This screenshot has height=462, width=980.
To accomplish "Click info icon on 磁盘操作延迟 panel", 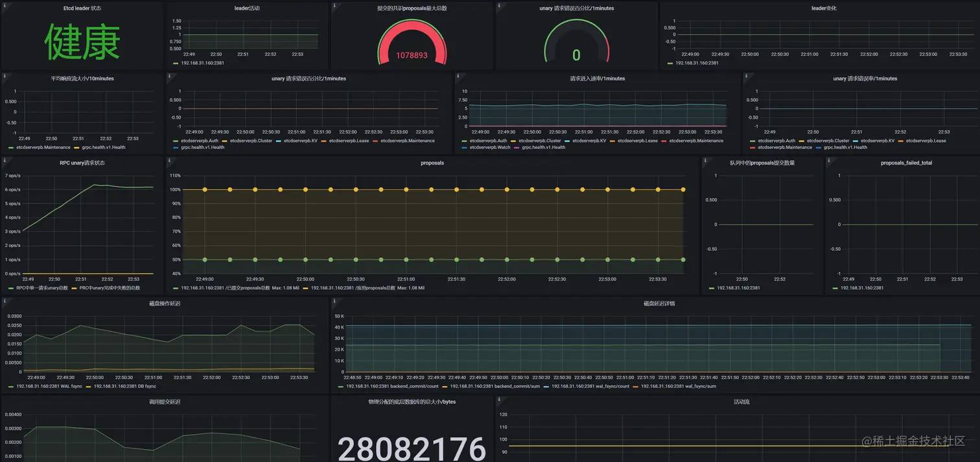I will coord(5,301).
